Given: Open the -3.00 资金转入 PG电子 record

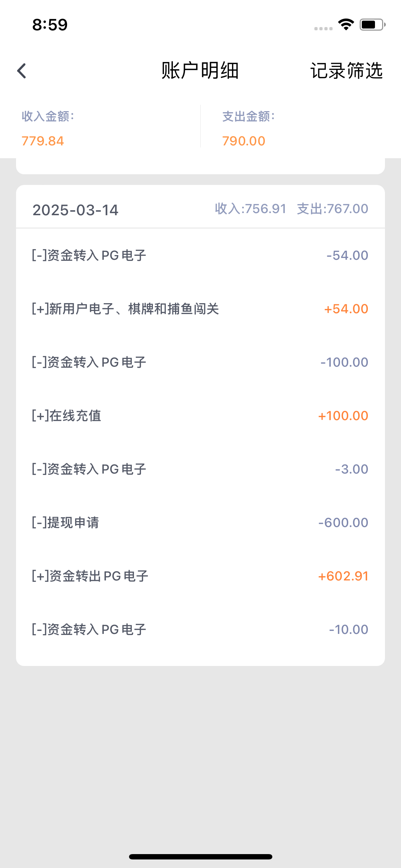Looking at the screenshot, I should [x=200, y=469].
